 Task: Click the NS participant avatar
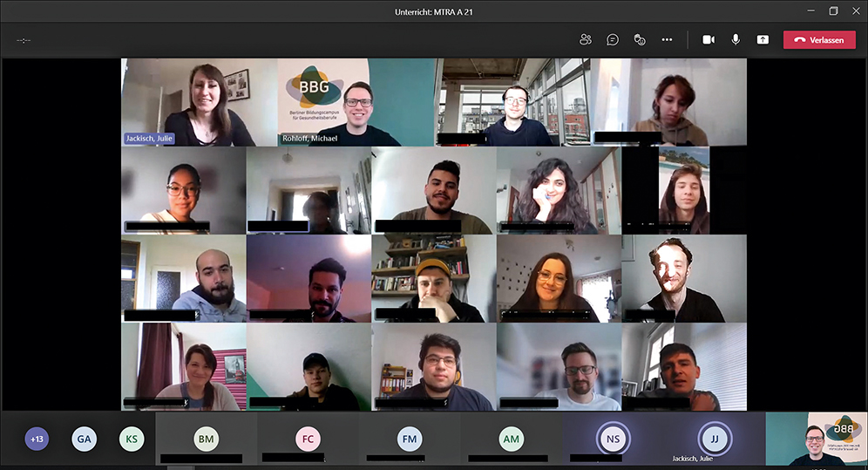(613, 439)
